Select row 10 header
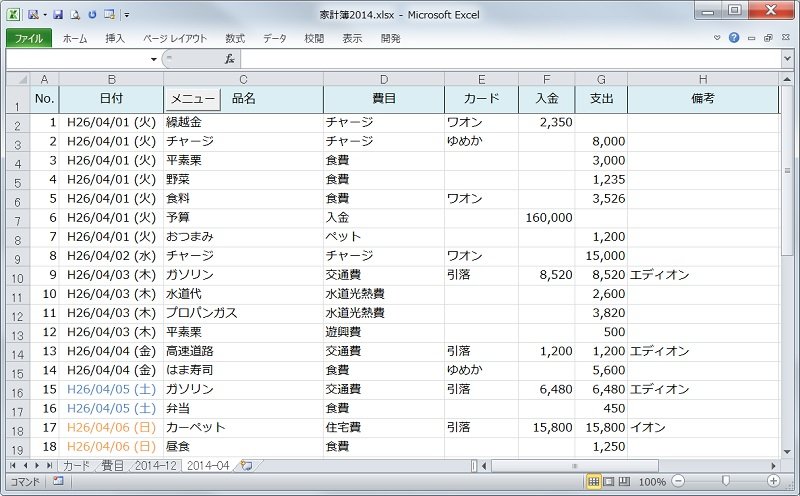 click(18, 276)
